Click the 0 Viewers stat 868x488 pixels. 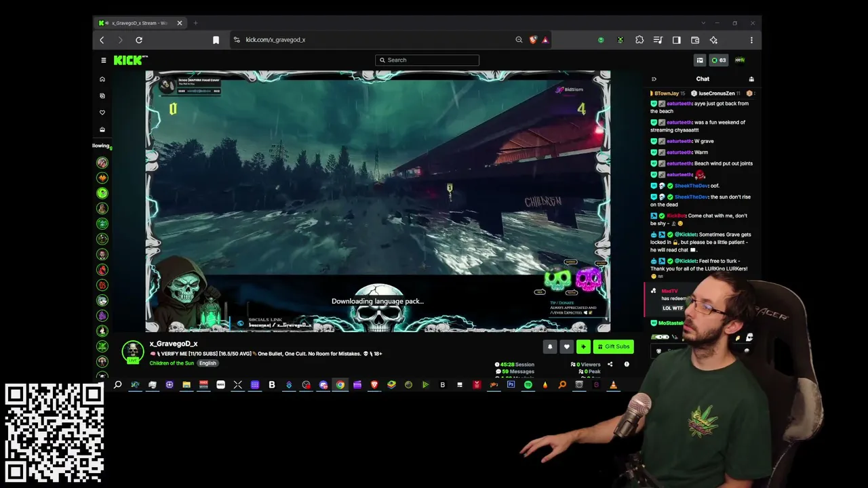(x=587, y=365)
